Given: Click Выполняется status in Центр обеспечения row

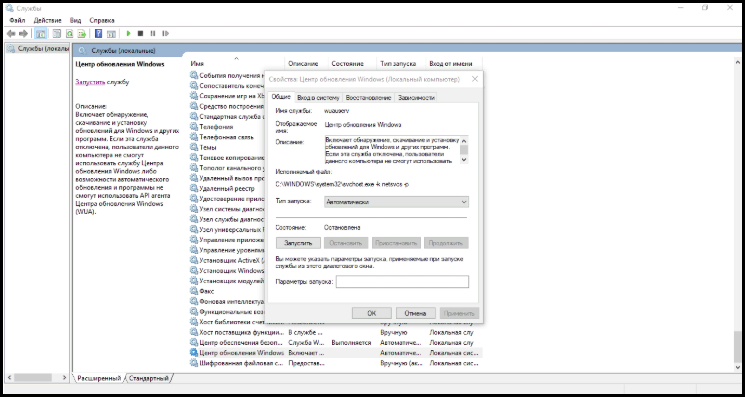Looking at the screenshot, I should point(351,342).
